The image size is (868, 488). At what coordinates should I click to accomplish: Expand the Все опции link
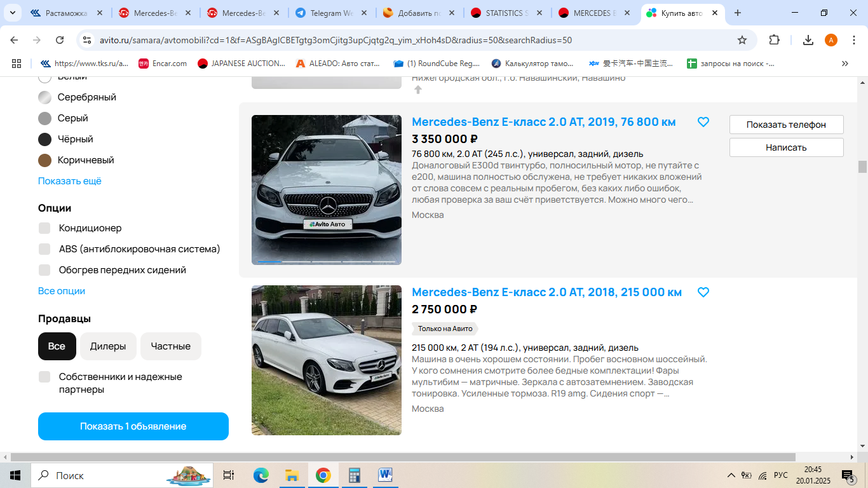62,291
